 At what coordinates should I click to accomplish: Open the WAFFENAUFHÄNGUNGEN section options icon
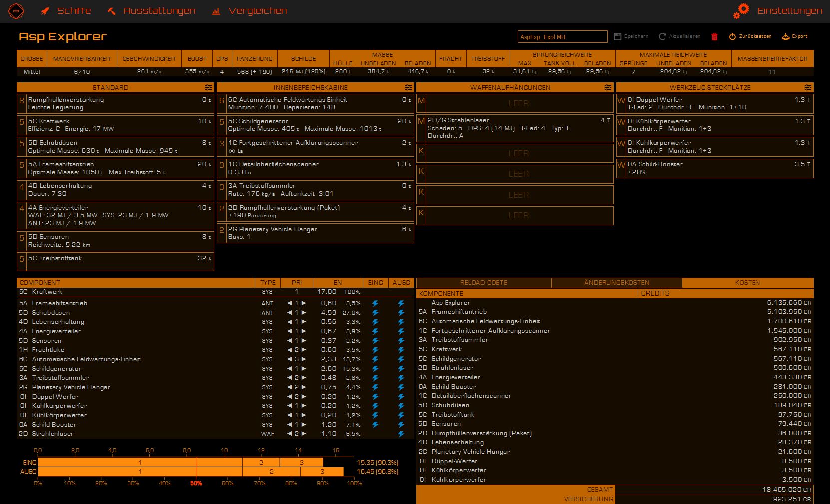click(608, 87)
